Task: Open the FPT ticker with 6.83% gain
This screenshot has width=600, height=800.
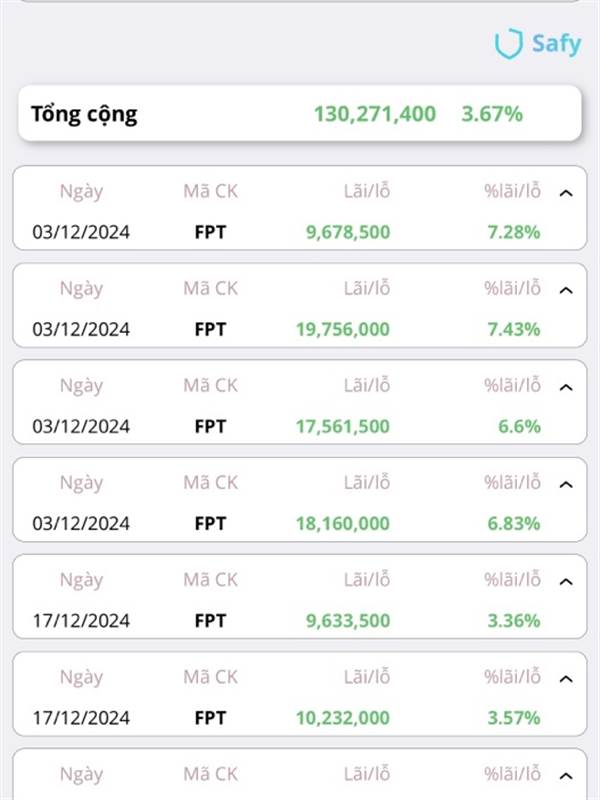Action: [x=210, y=523]
